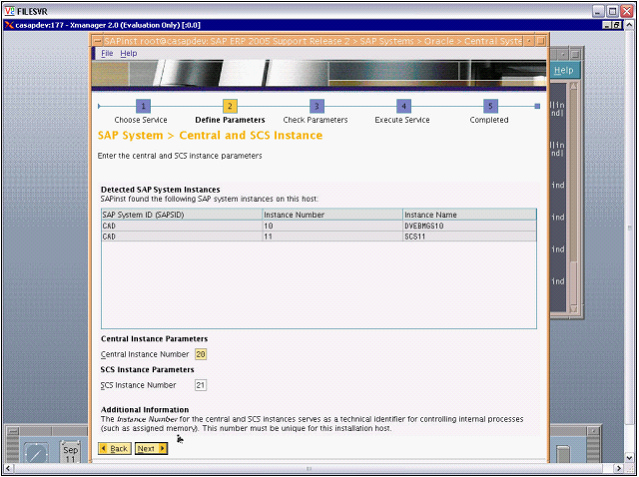Click step 4 Execute Service marker
639x477 pixels.
click(x=403, y=105)
